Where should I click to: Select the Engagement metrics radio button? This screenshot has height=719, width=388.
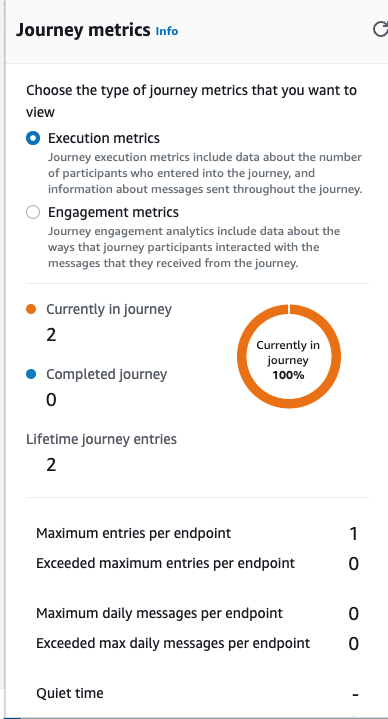(x=33, y=212)
